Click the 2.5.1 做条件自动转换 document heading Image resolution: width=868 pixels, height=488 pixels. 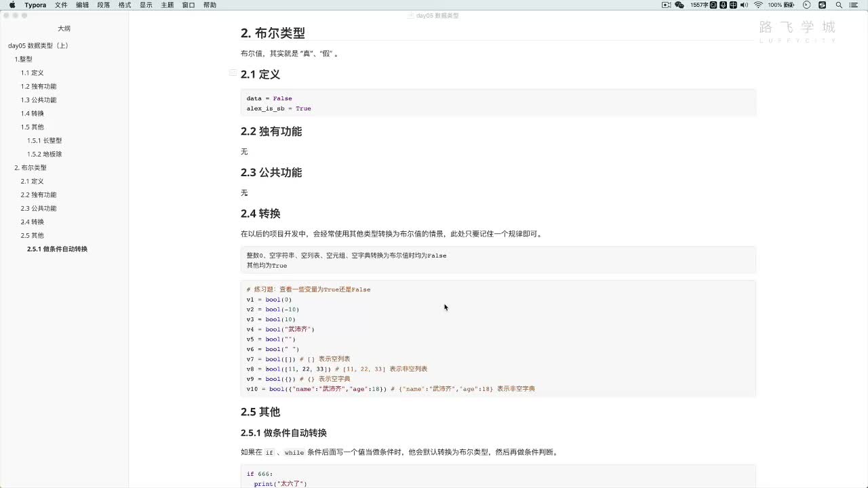(x=283, y=432)
